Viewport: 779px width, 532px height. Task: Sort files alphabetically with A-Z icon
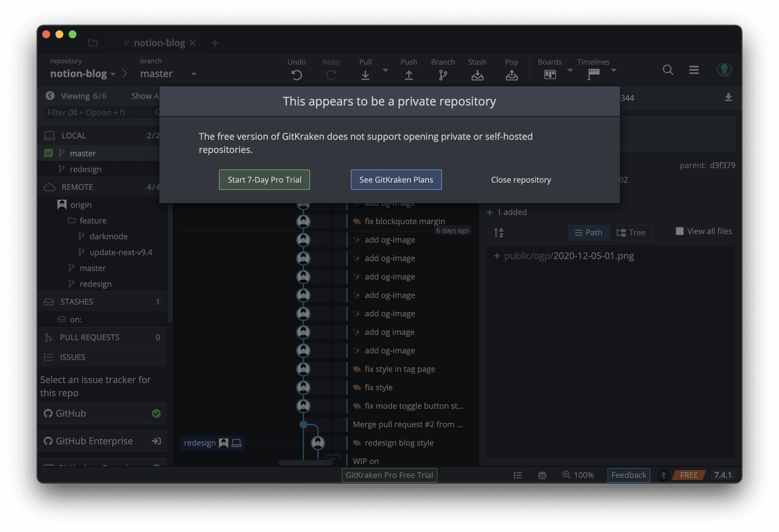point(499,233)
